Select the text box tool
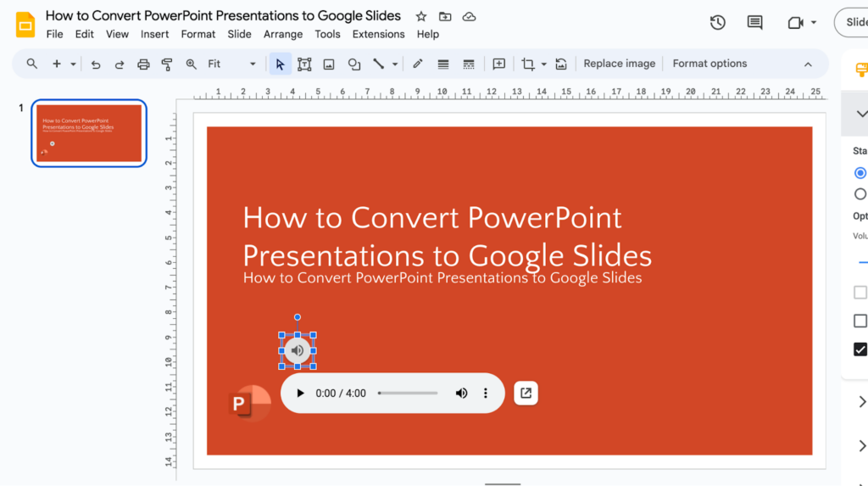Image resolution: width=868 pixels, height=486 pixels. [x=304, y=64]
